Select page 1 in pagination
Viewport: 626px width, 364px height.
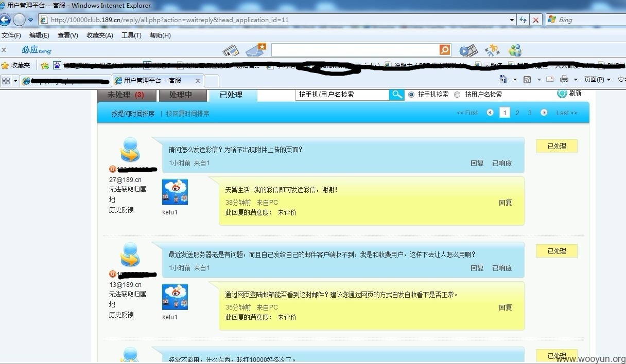505,113
